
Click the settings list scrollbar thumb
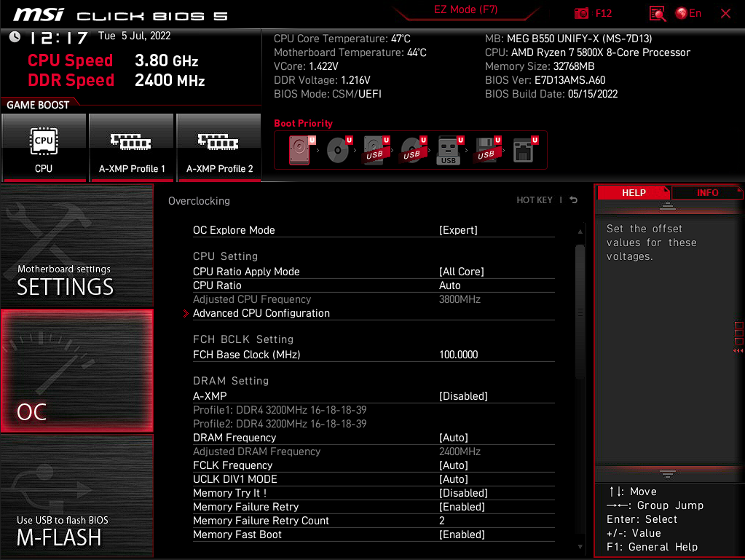point(580,312)
